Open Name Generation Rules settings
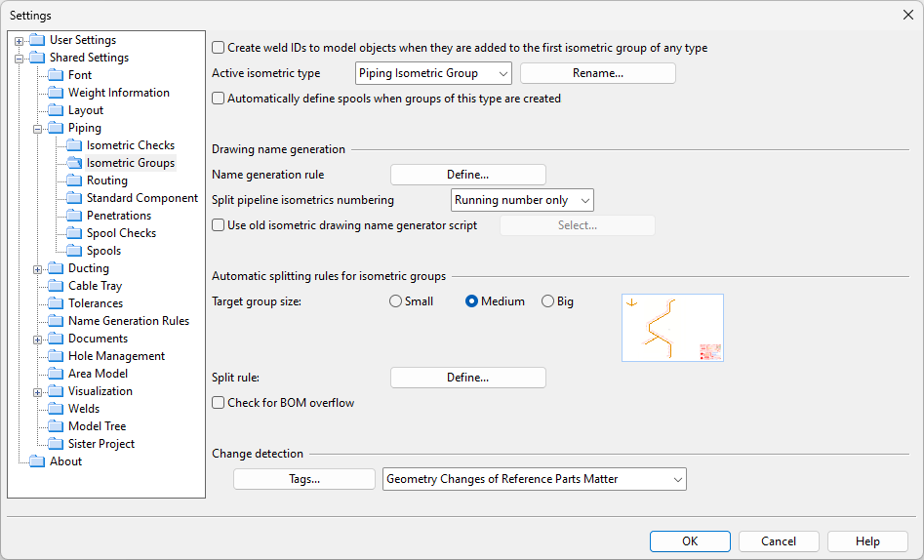 click(x=128, y=321)
